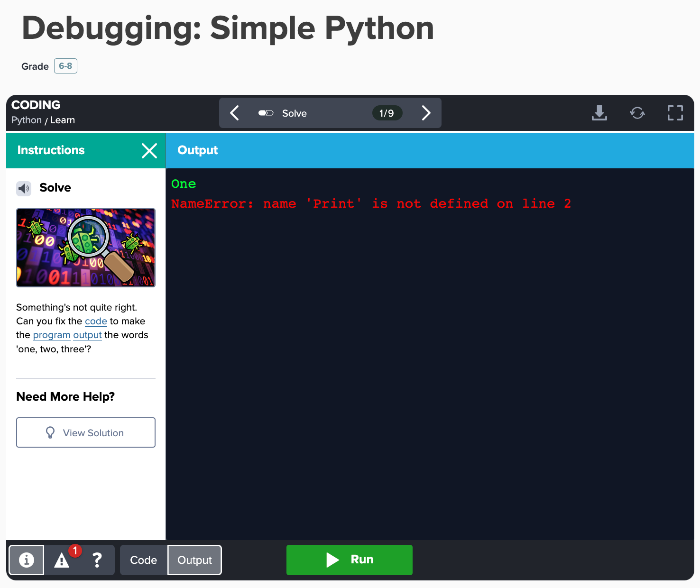Click the play triangle on Run button
This screenshot has height=588, width=700.
pyautogui.click(x=333, y=560)
